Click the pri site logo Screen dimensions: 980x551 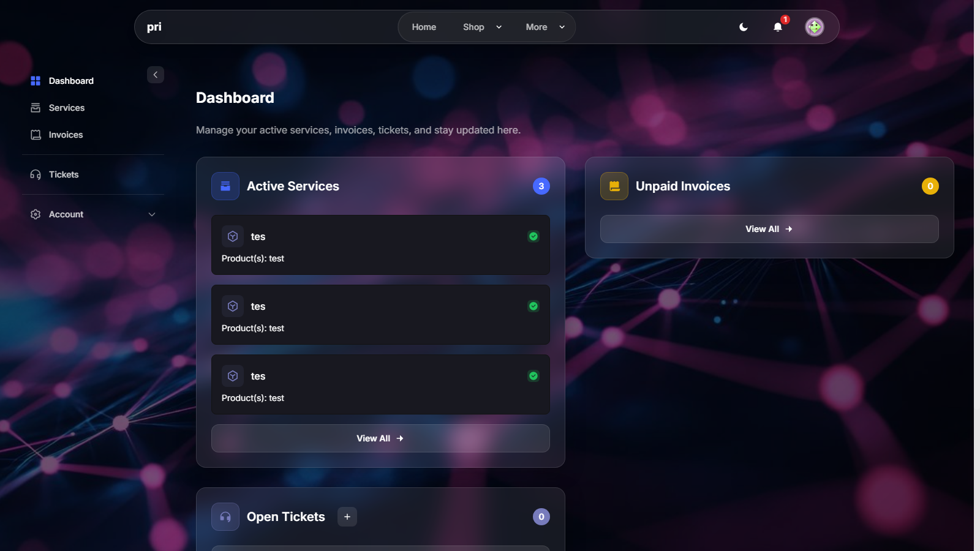pyautogui.click(x=154, y=27)
